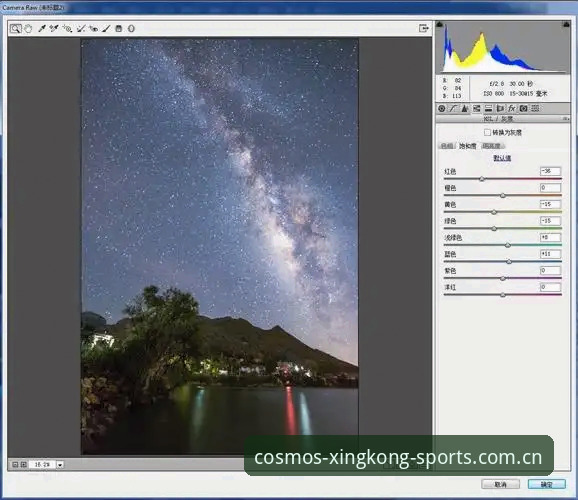The width and height of the screenshot is (578, 500).
Task: Click the 洋红 value input field
Action: click(x=550, y=287)
